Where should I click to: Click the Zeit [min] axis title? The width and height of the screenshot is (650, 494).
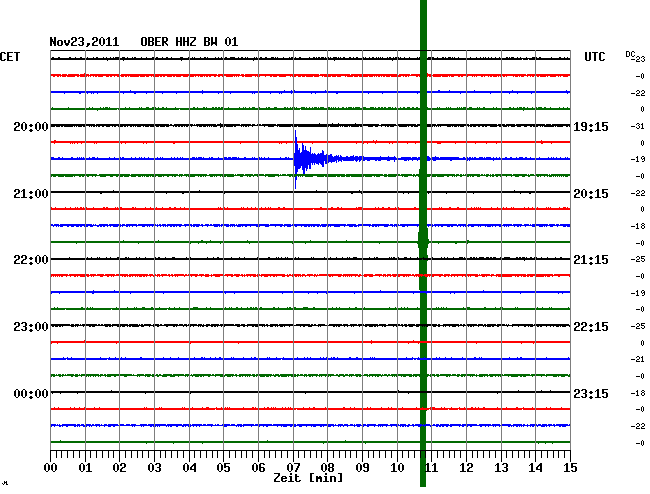(x=308, y=478)
